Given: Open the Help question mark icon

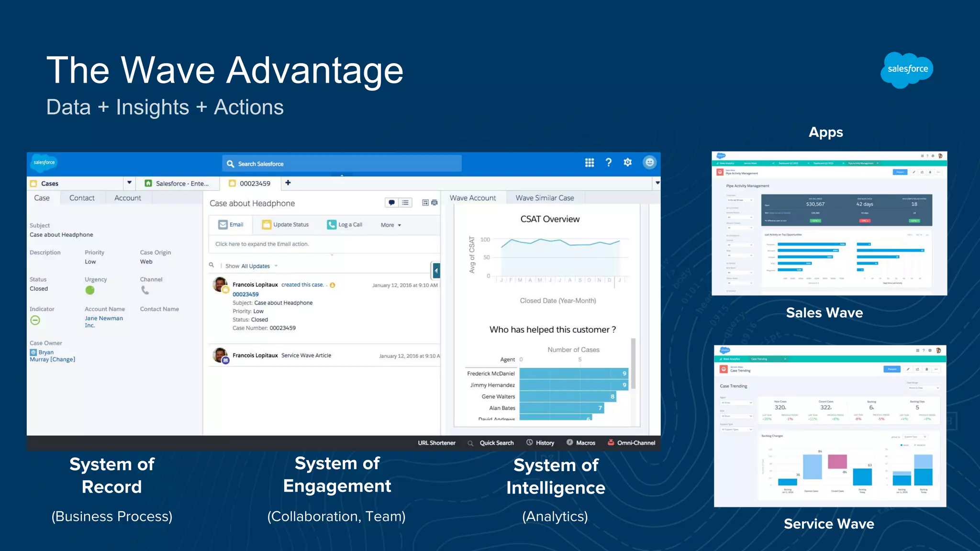Looking at the screenshot, I should [609, 163].
